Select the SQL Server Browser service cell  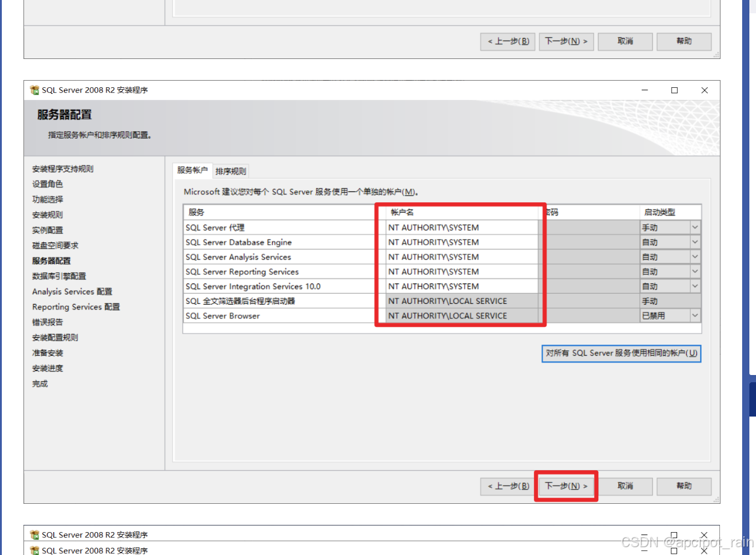click(x=284, y=315)
